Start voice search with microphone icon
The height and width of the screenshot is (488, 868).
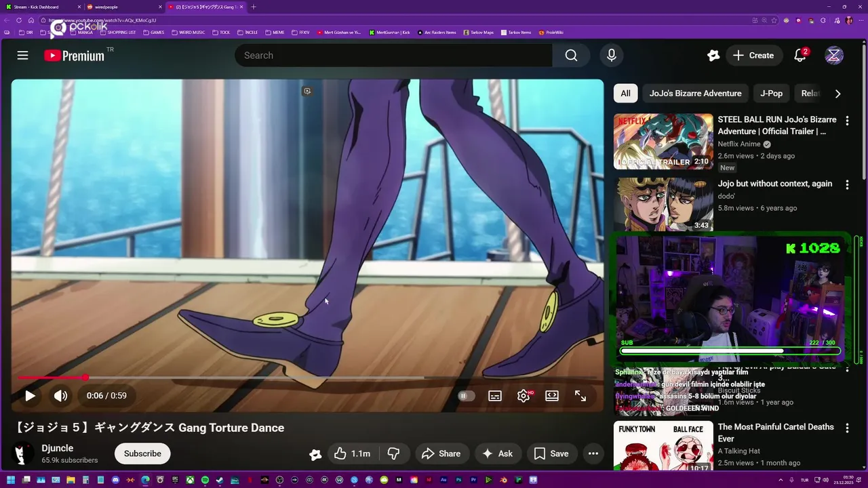612,56
